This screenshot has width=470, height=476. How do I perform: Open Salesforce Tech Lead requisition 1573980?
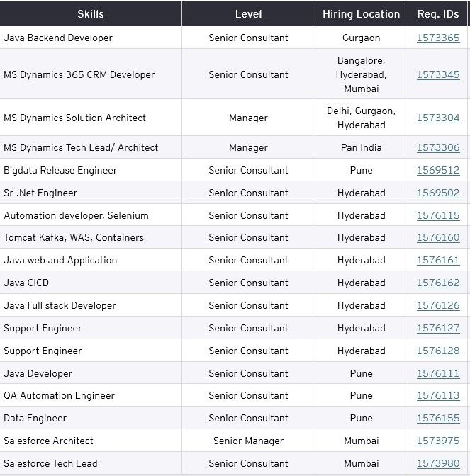click(x=438, y=463)
